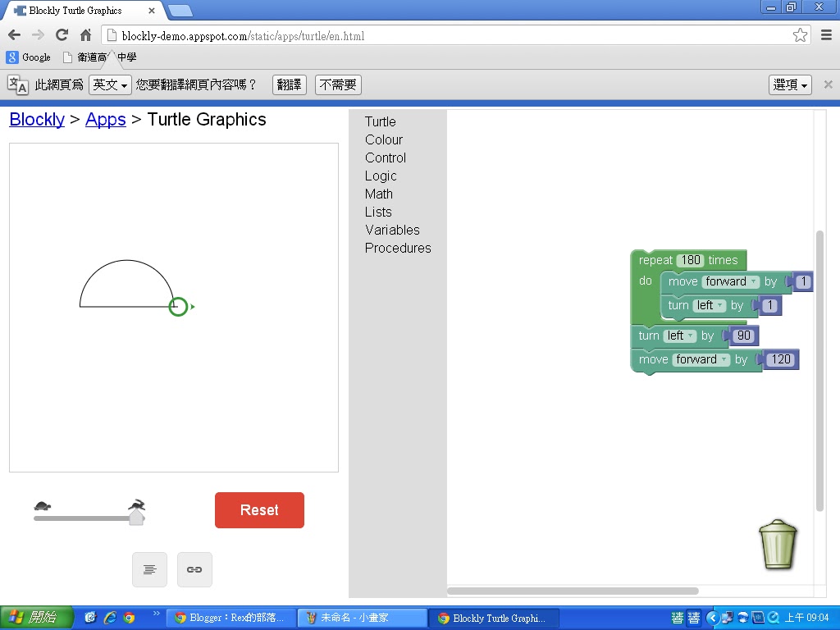Viewport: 840px width, 630px height.
Task: Open the Procedures toolbox category
Action: point(398,248)
